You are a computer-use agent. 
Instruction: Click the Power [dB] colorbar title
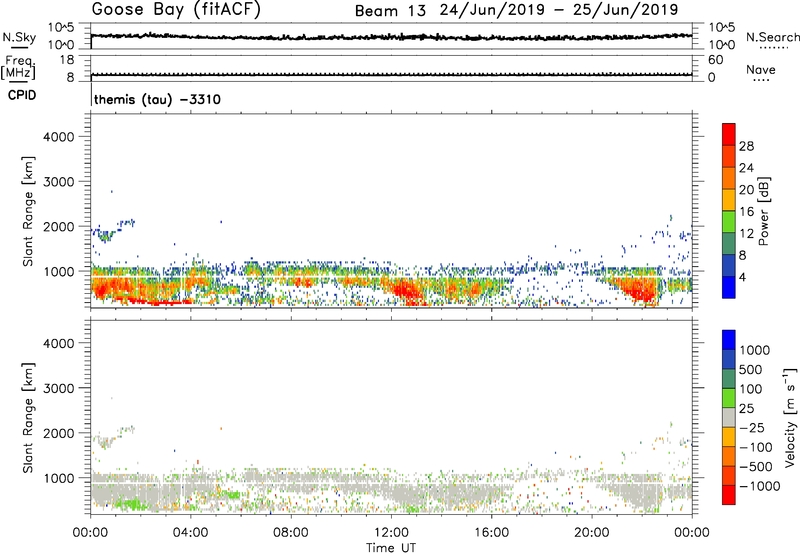[763, 211]
